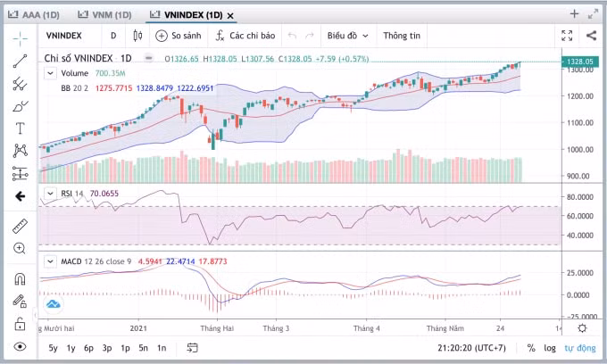Viewport: 607px width, 364px height.
Task: Open chart settings gear icon
Action: tap(582, 328)
